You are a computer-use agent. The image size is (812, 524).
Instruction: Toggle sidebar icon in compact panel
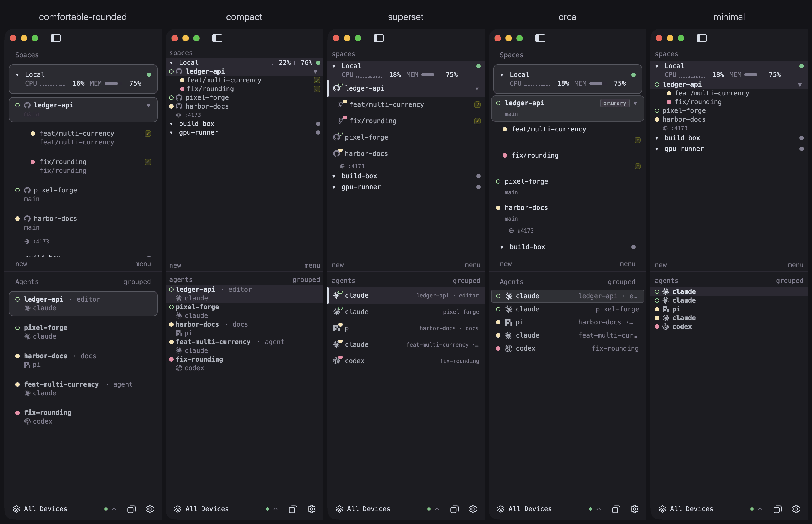click(x=217, y=38)
